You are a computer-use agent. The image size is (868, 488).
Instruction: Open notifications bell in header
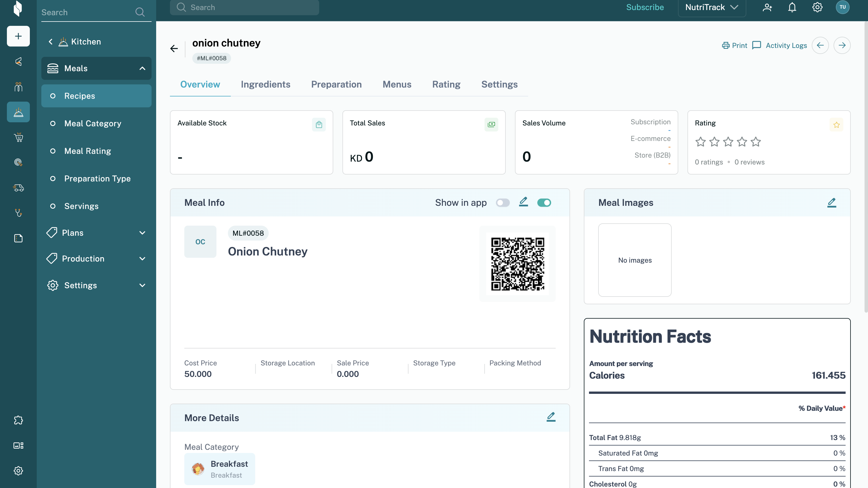tap(792, 7)
